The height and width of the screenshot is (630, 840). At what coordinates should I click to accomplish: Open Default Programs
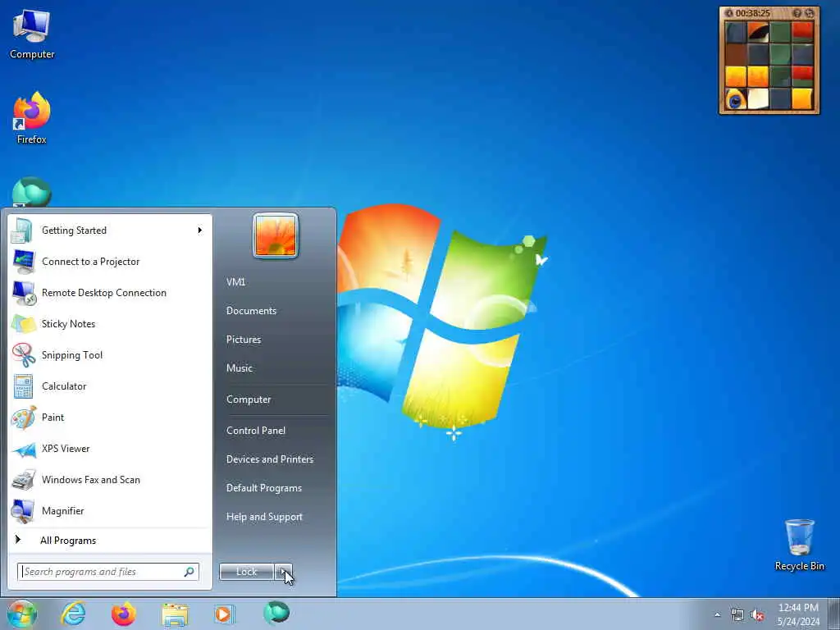pyautogui.click(x=264, y=488)
